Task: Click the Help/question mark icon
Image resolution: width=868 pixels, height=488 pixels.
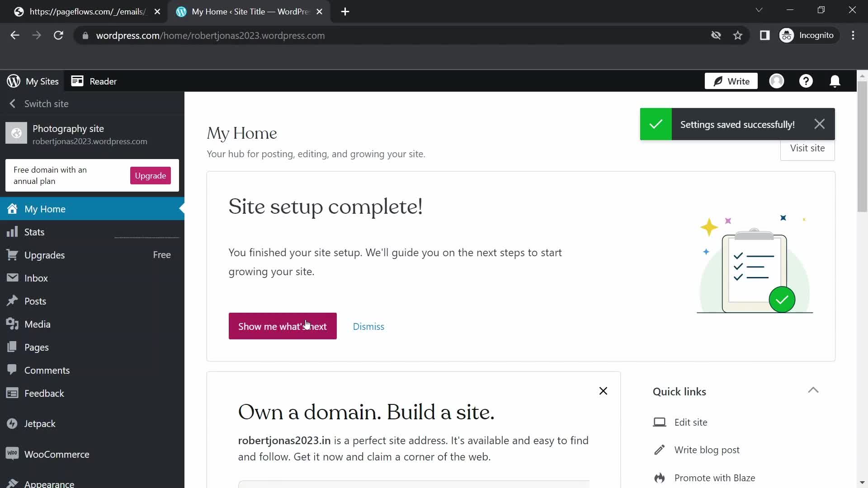Action: 806,81
